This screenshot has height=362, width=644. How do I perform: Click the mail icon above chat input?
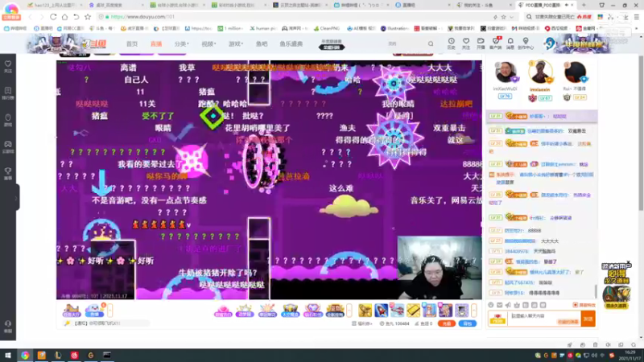pos(499,305)
